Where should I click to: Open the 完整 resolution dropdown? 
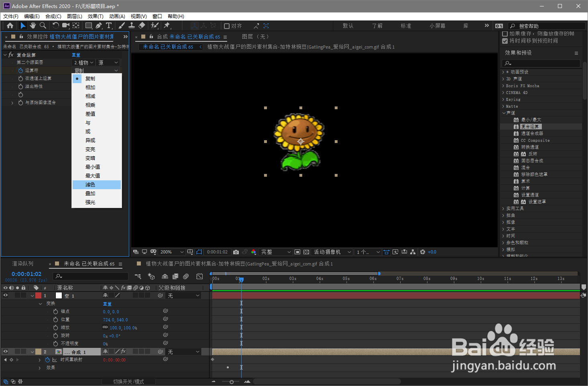point(276,252)
